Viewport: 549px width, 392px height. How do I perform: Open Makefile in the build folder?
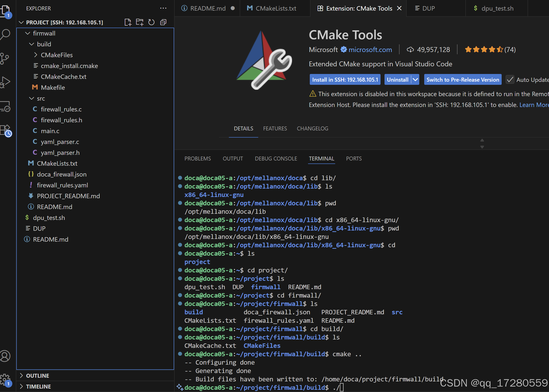point(95,88)
